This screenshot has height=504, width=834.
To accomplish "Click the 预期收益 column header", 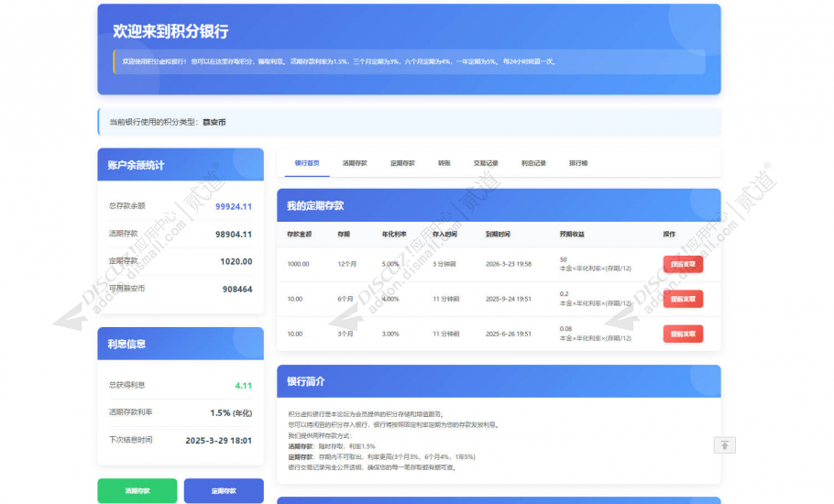I will [572, 234].
